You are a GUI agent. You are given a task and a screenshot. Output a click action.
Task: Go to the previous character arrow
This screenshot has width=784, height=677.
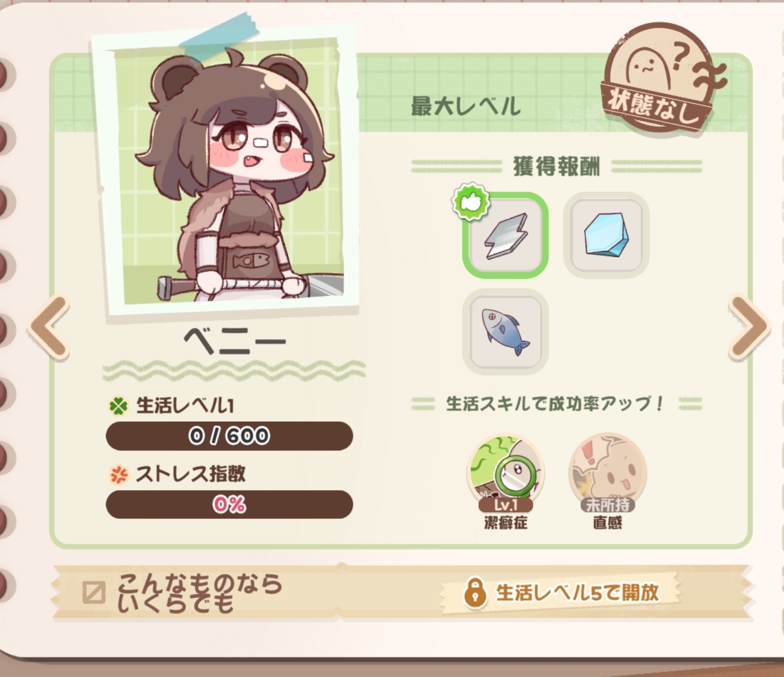(x=49, y=328)
